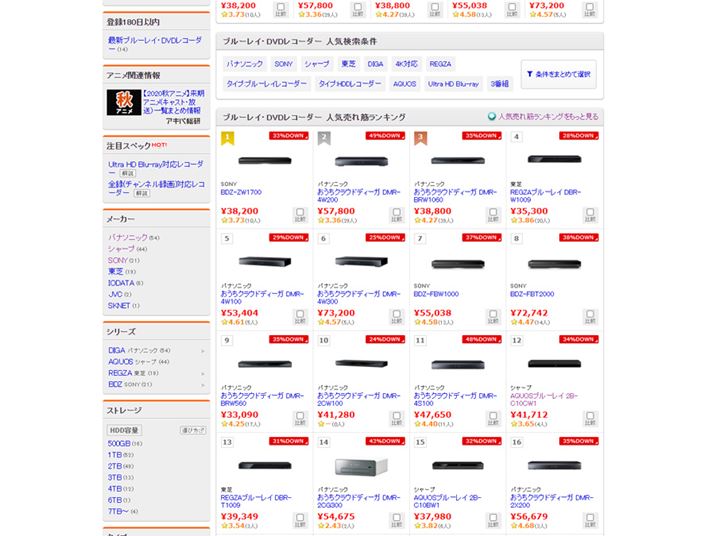Open the AQUOS 2B-C10CW1 product image

pos(554,364)
